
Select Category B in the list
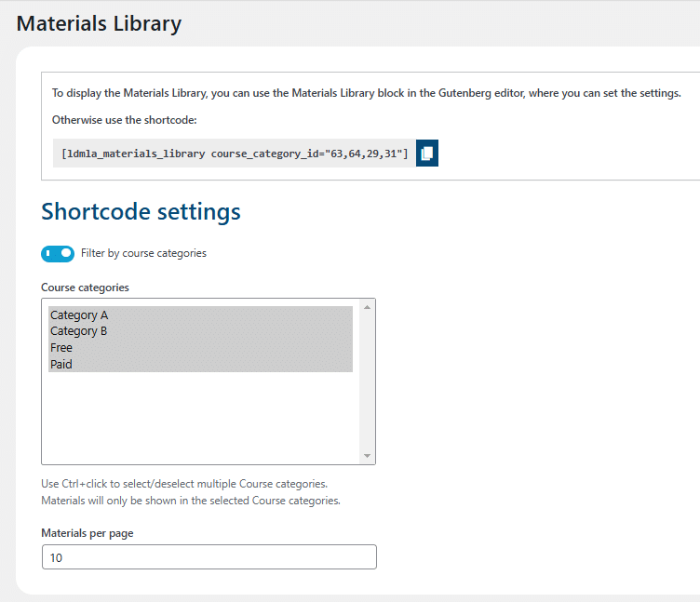point(200,331)
